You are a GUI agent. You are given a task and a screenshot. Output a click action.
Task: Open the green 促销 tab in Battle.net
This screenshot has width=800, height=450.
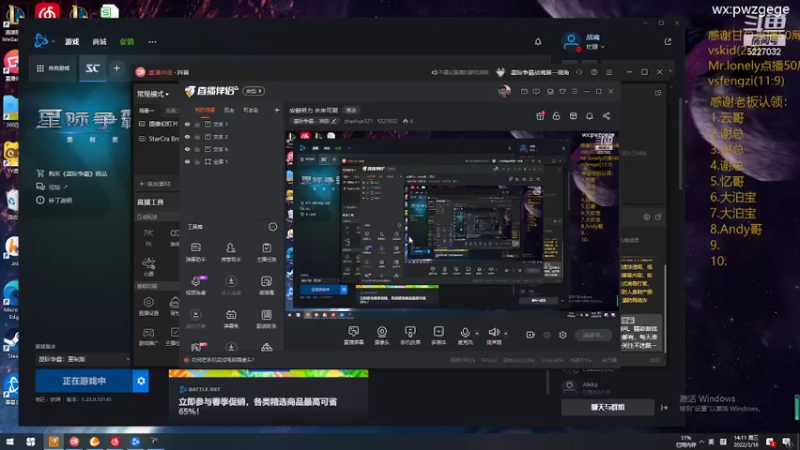127,42
